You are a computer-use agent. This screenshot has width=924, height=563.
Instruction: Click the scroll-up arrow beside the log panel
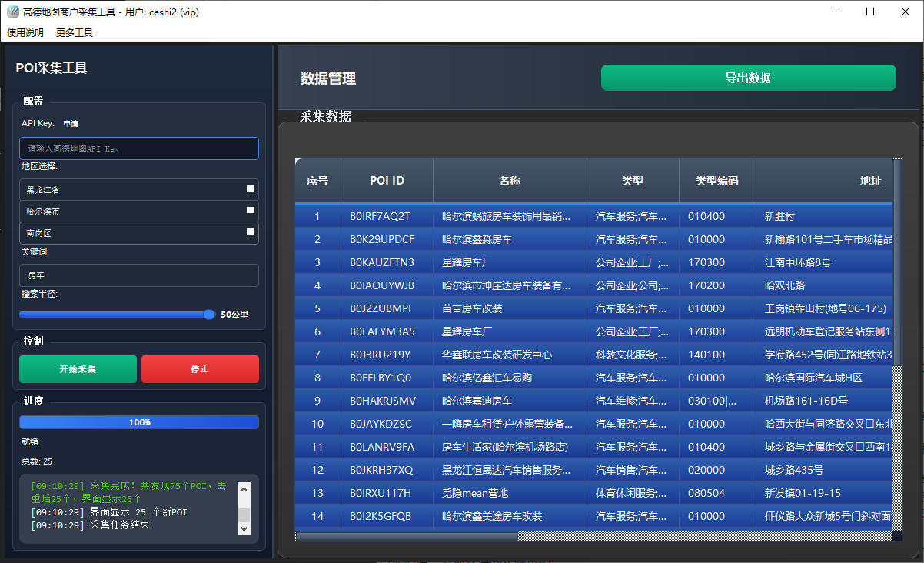pos(244,488)
